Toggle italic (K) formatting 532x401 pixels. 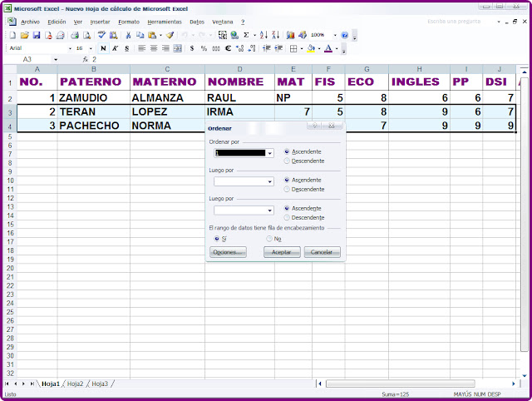115,48
